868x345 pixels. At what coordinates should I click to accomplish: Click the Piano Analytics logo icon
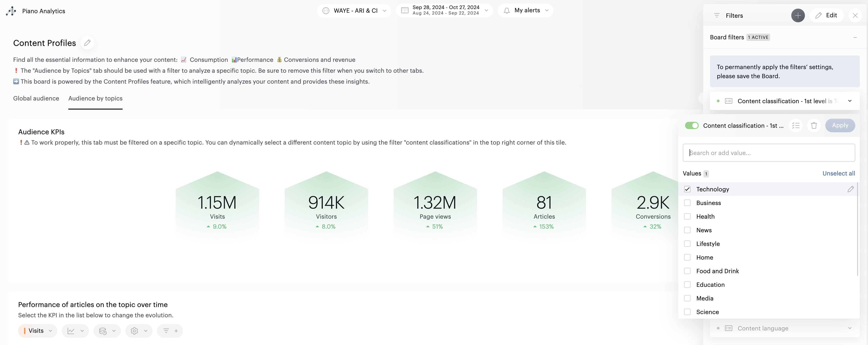[11, 11]
